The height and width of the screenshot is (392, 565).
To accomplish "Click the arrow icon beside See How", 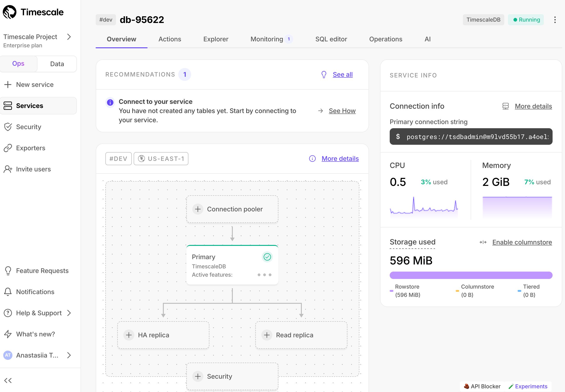I will pos(320,111).
